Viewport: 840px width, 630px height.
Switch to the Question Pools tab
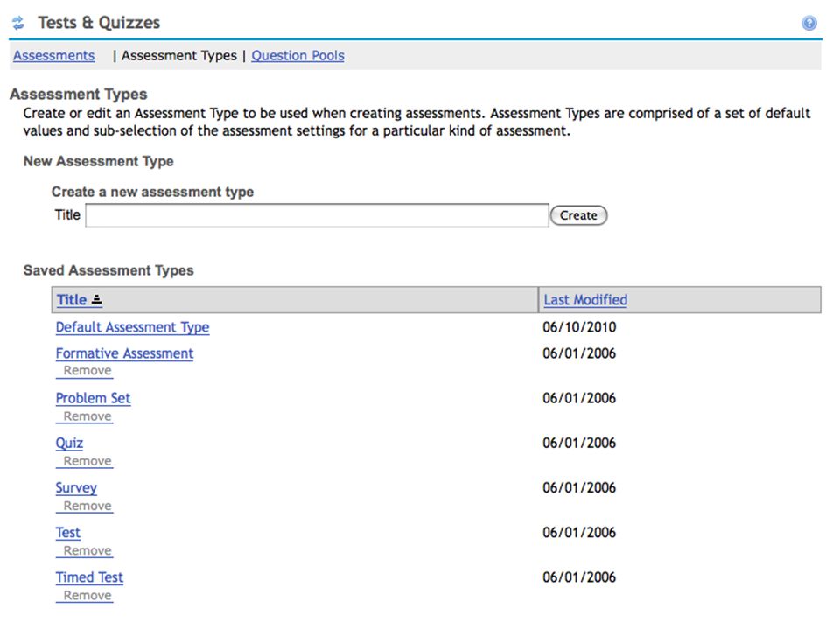point(297,56)
